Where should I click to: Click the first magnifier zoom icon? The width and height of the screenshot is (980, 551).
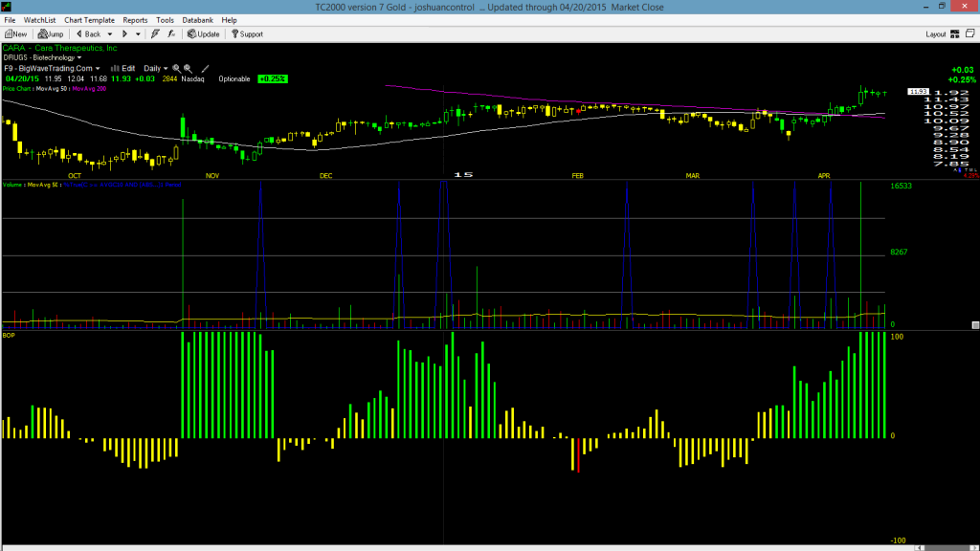tap(176, 69)
